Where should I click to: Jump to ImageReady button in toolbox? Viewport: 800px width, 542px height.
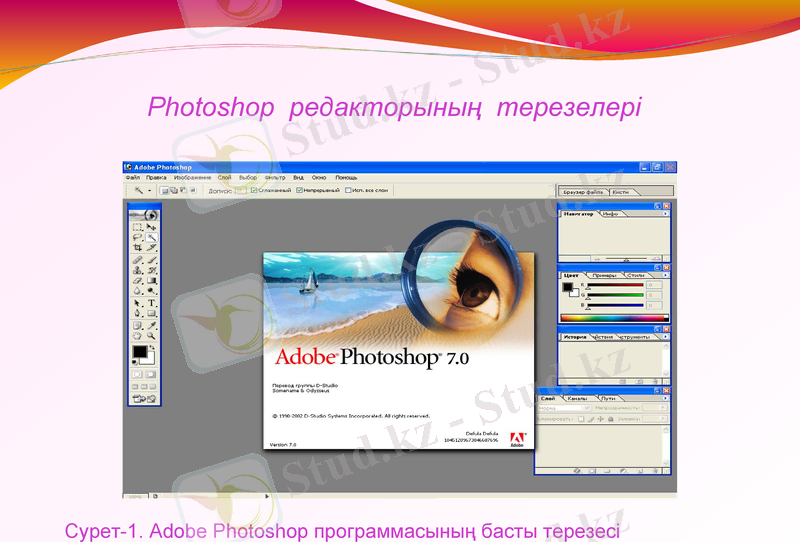[x=145, y=399]
